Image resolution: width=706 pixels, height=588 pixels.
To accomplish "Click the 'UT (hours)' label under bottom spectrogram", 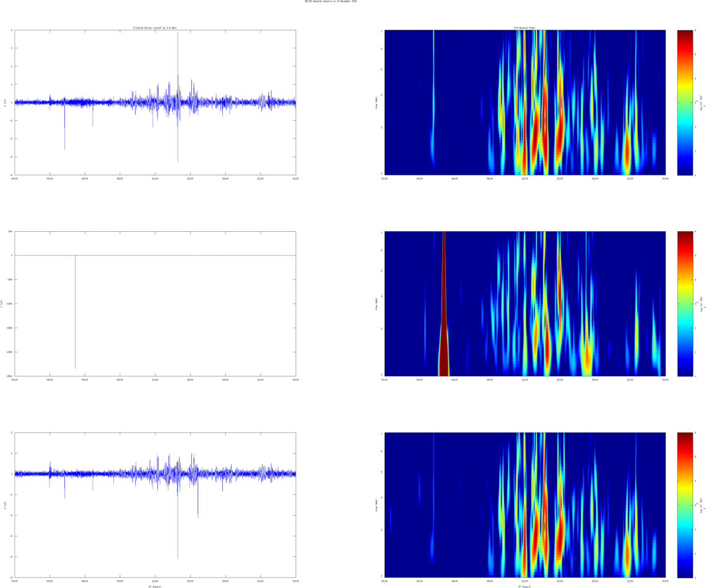I will pyautogui.click(x=525, y=586).
